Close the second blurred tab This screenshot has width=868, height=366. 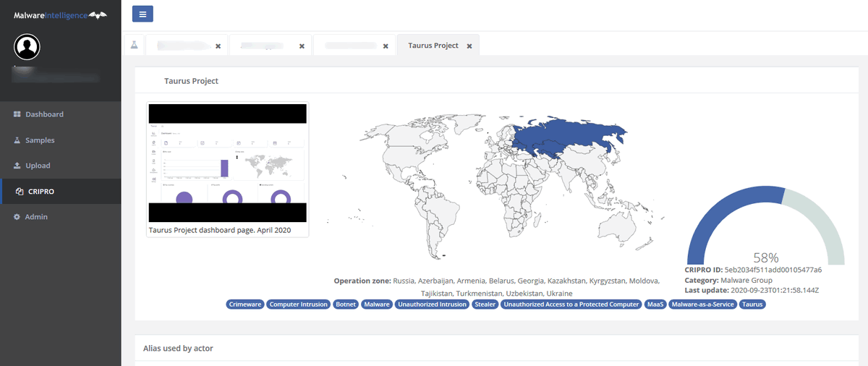click(302, 46)
